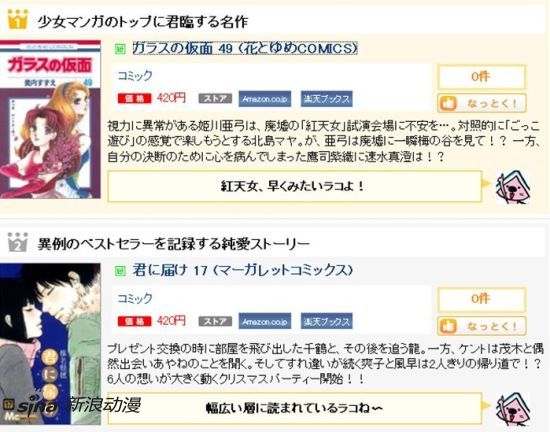Open Amazon.co.jp store for 君に届け
Image resolution: width=550 pixels, height=432 pixels.
coord(265,321)
